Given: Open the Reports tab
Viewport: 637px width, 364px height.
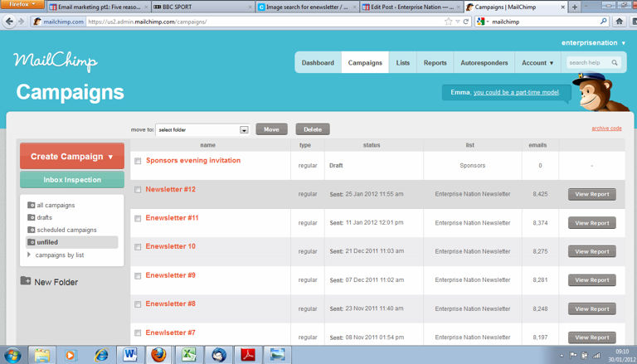Looking at the screenshot, I should pos(435,62).
